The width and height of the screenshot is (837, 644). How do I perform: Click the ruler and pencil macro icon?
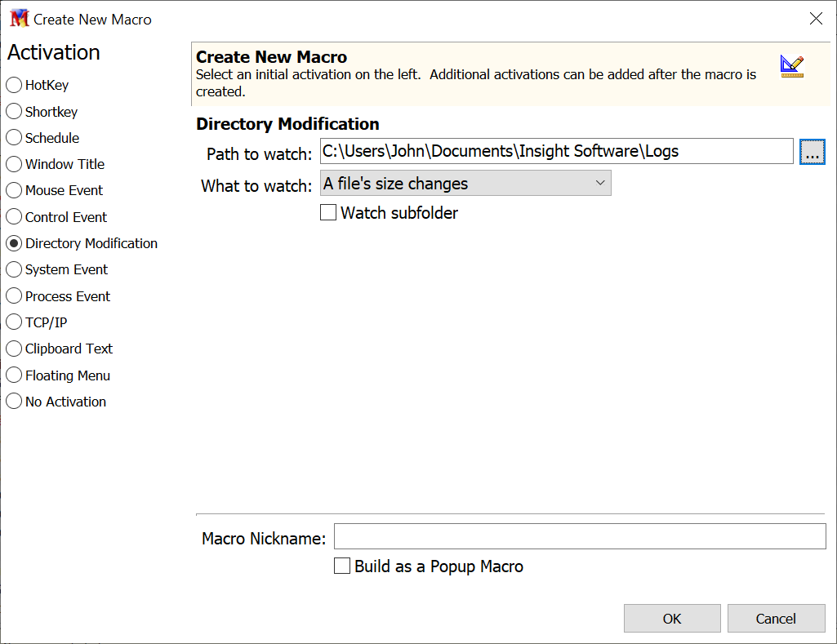pyautogui.click(x=791, y=66)
